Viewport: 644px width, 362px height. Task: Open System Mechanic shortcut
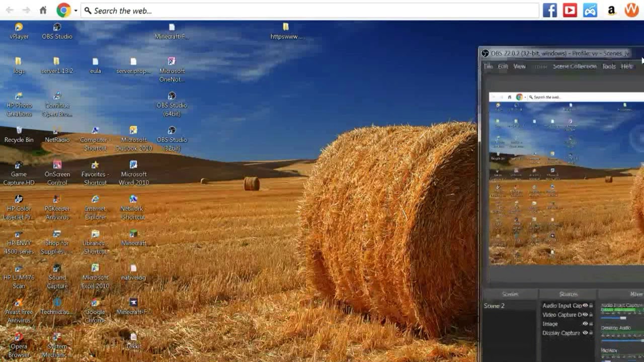point(57,345)
